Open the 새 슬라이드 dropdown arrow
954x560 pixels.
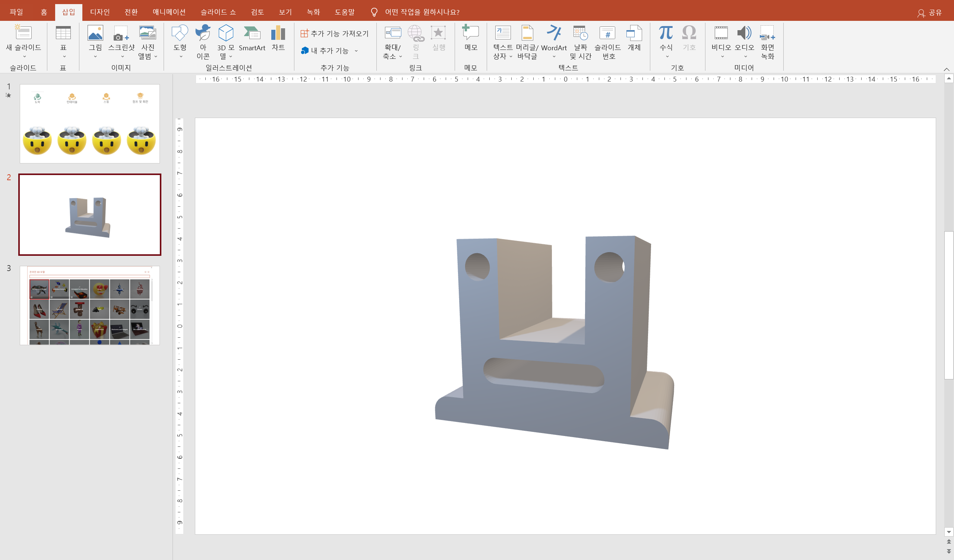coord(24,56)
